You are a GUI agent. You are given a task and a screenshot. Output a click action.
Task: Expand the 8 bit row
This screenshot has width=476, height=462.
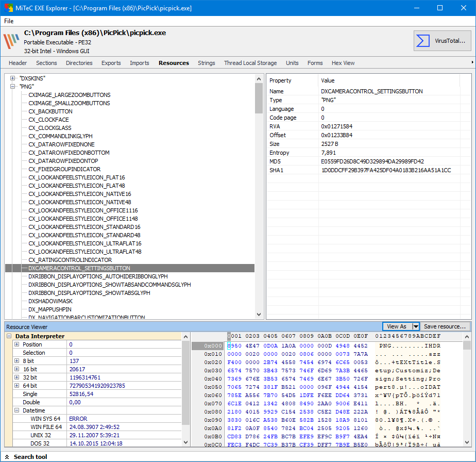(x=16, y=361)
